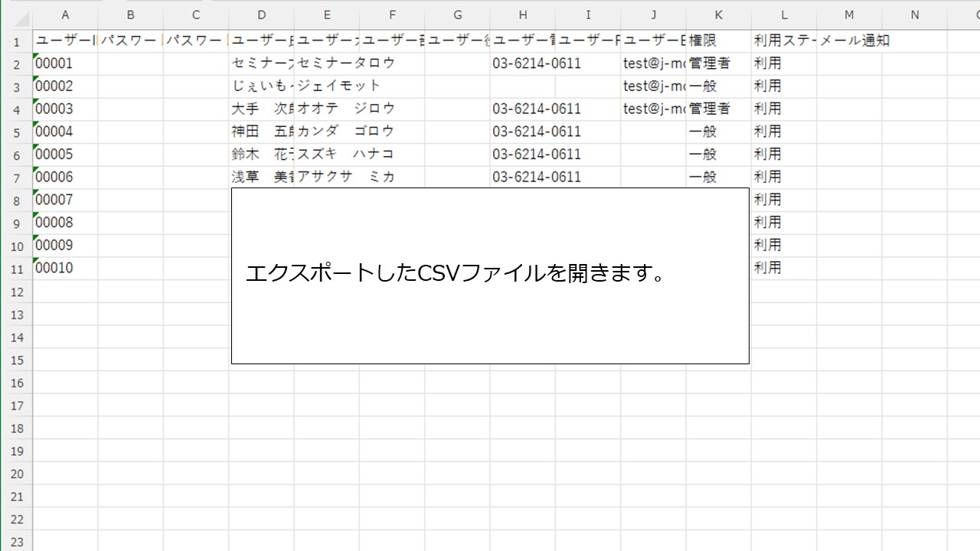Viewport: 980px width, 551px height.
Task: Select row 15 using its row number
Action: (x=16, y=360)
